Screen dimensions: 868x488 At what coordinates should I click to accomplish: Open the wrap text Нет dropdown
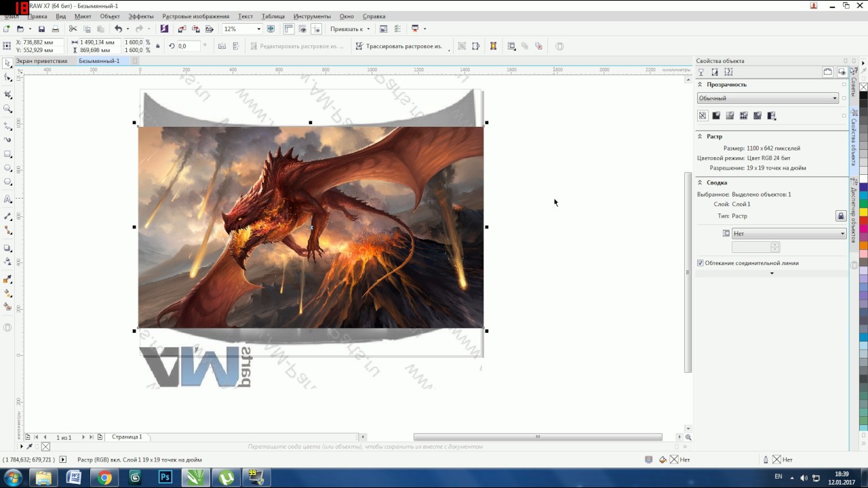[x=789, y=234]
